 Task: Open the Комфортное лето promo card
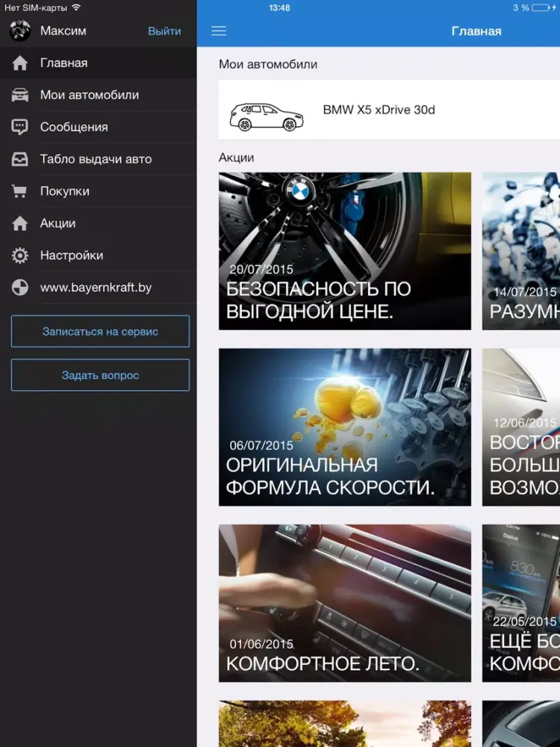[x=344, y=603]
